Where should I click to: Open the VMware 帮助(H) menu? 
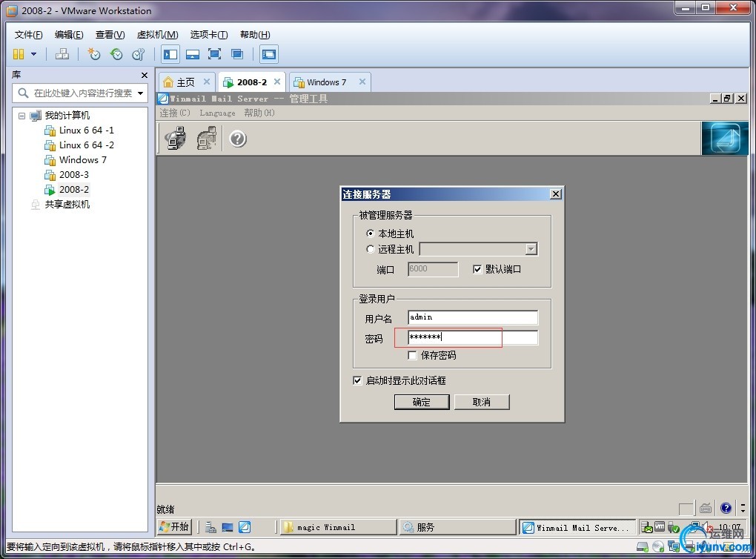coord(255,35)
